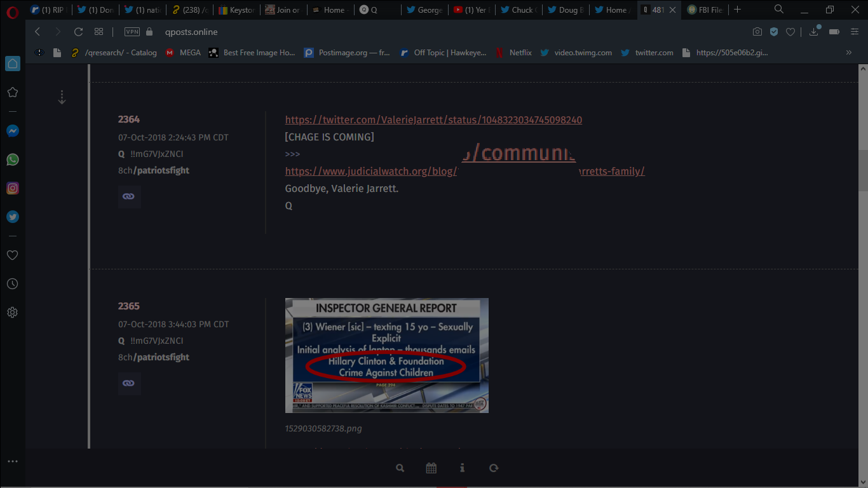Screen dimensions: 868x488
Task: Show info from bottom toolbar
Action: coord(462,468)
